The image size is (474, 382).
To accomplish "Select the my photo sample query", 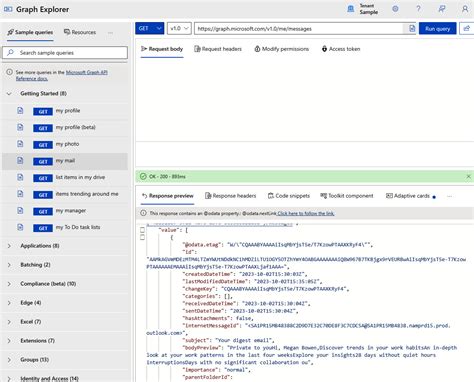I will (x=65, y=144).
